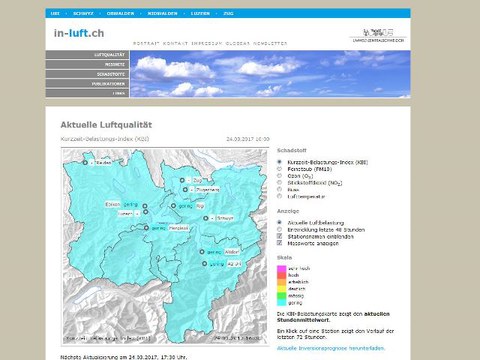
Task: Open the ZUG canton tab
Action: click(x=228, y=14)
